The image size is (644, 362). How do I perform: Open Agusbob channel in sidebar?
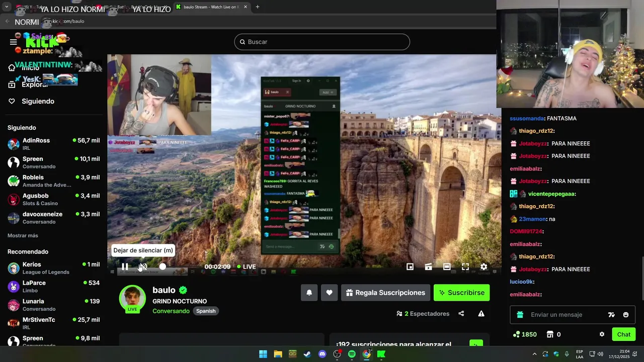pos(53,200)
